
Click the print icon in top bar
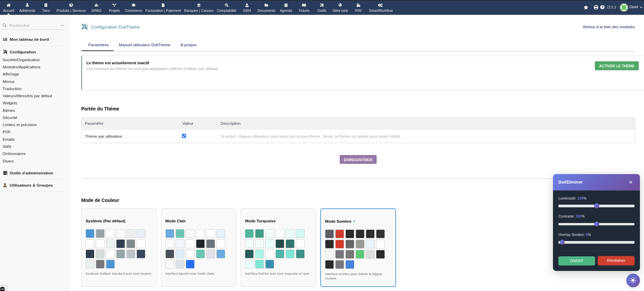pyautogui.click(x=596, y=7)
